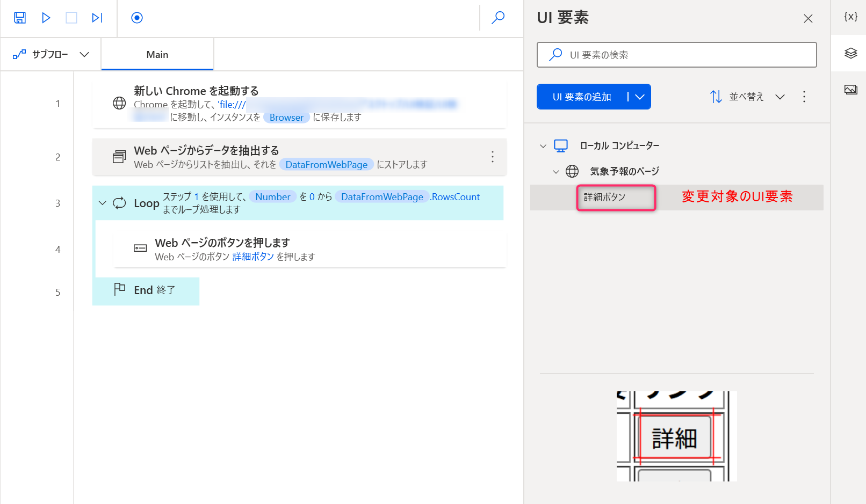Screen dimensions: 866x504
Task: Switch to the Main tab
Action: pos(157,54)
